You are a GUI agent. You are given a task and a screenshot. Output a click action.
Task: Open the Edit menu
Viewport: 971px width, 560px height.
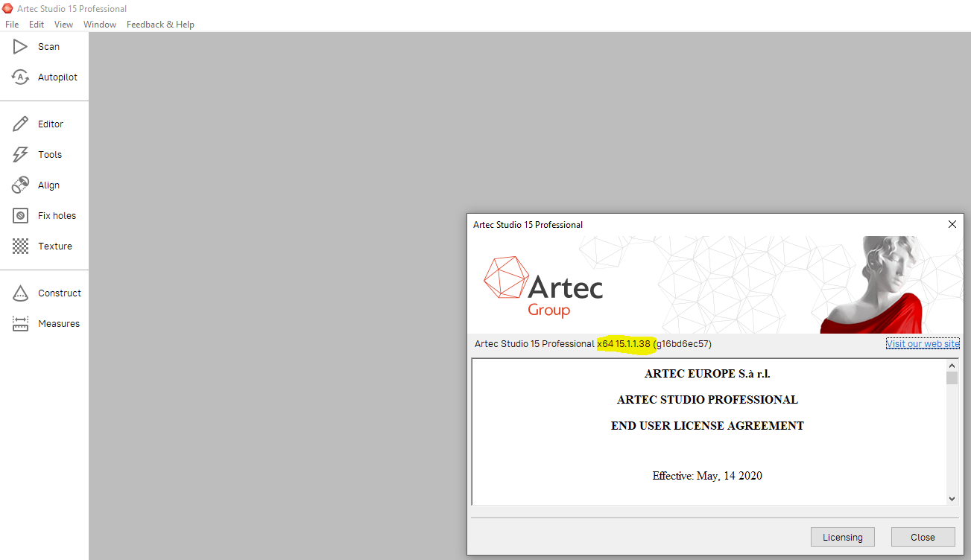37,25
